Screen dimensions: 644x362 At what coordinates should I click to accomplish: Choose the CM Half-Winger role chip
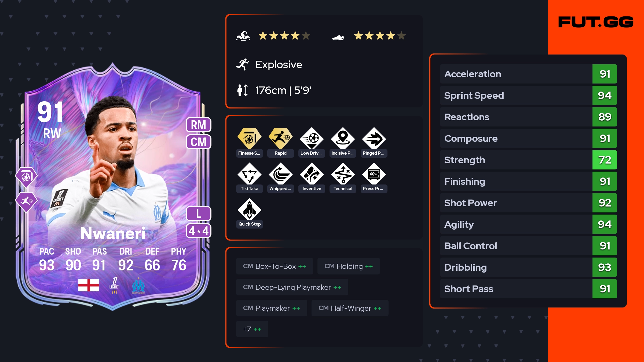[x=350, y=308]
